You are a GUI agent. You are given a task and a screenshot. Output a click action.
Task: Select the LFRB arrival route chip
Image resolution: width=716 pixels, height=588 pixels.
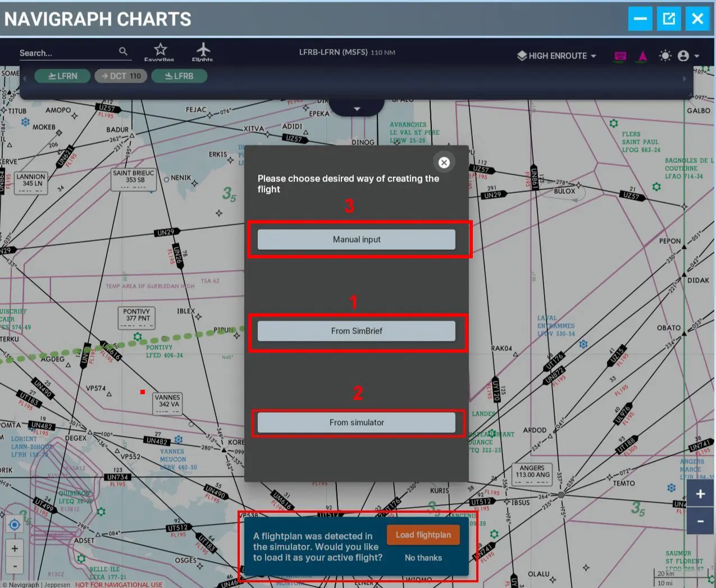[179, 76]
